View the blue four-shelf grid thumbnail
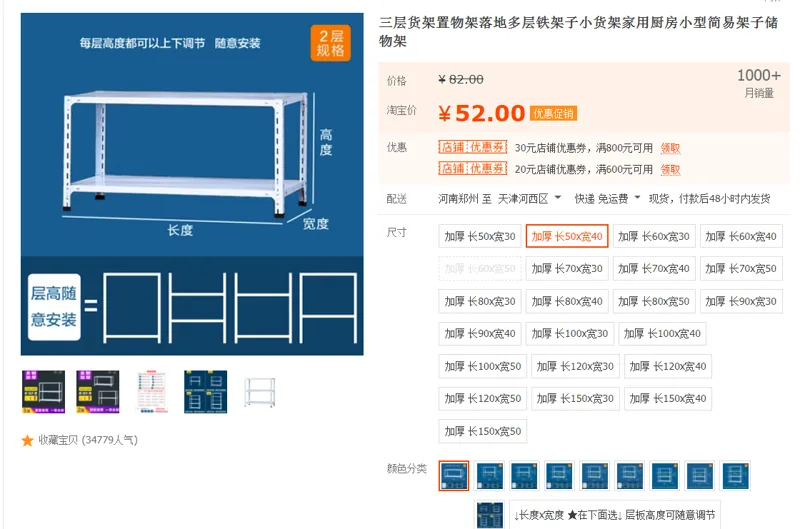Viewport: 800px width, 529px height. 206,392
